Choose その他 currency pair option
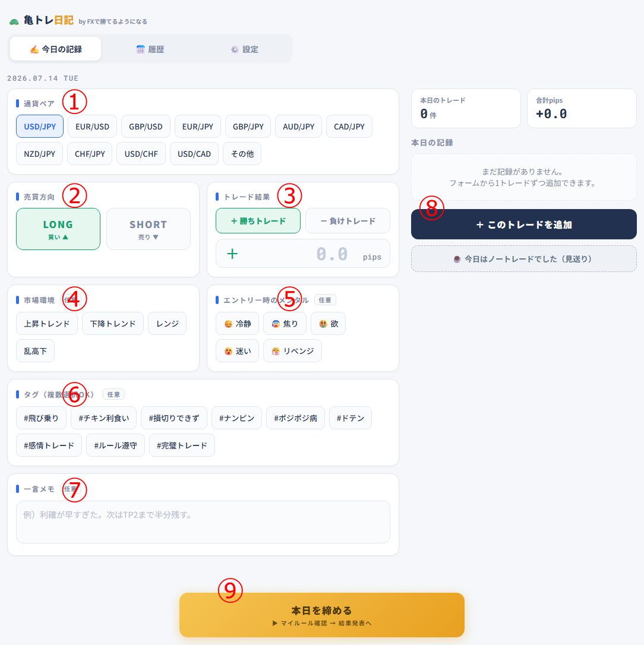 click(242, 153)
